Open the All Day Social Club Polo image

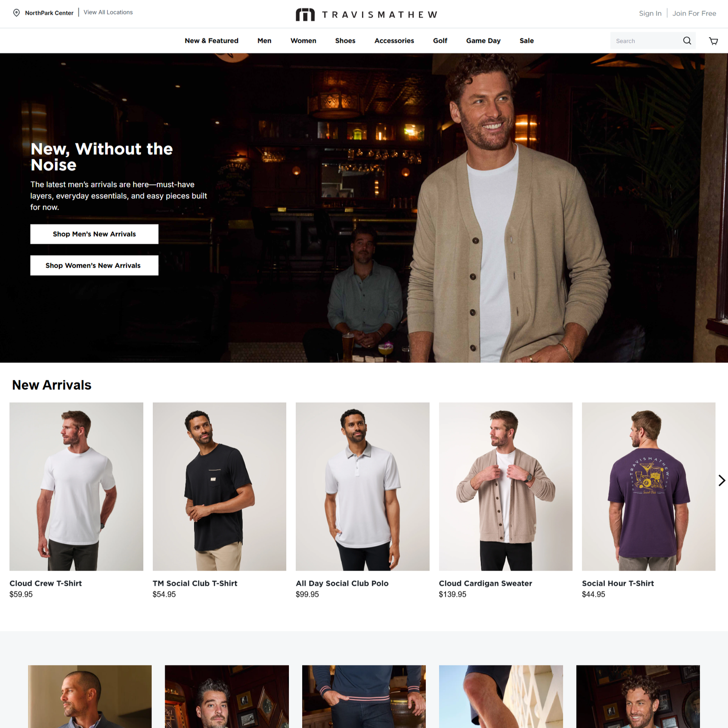click(x=363, y=486)
